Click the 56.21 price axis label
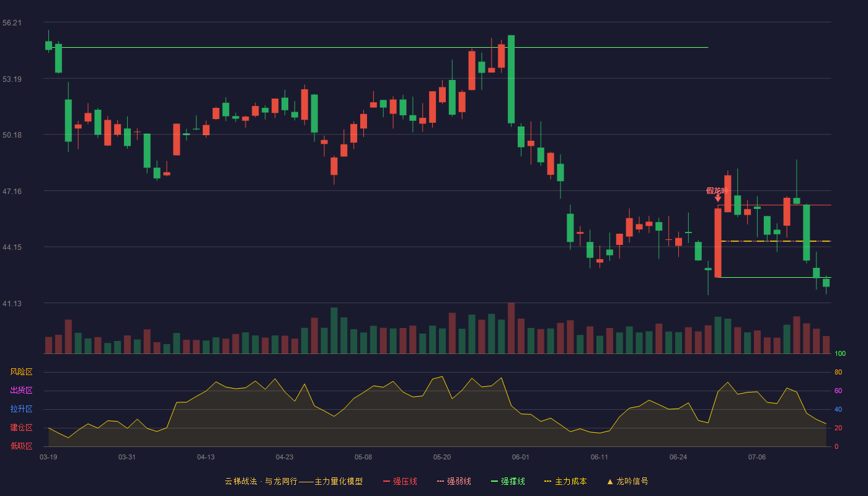This screenshot has width=868, height=496. pyautogui.click(x=12, y=23)
